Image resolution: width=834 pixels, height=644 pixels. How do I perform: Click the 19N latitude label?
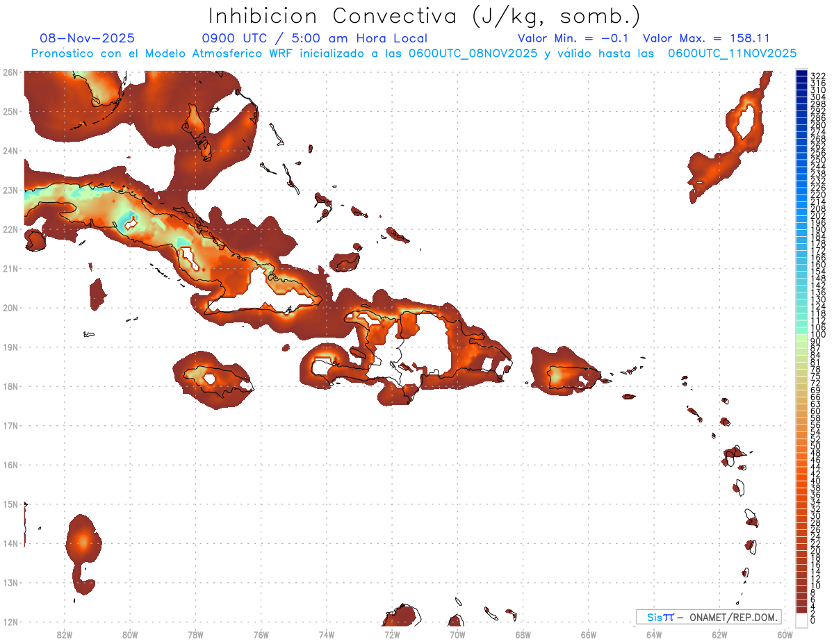click(x=10, y=347)
